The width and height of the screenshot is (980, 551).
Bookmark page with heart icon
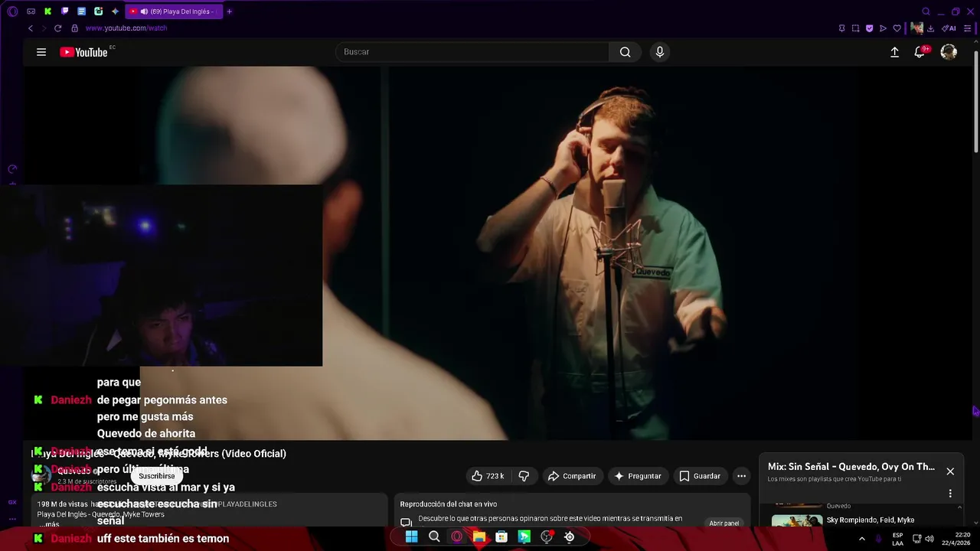897,28
